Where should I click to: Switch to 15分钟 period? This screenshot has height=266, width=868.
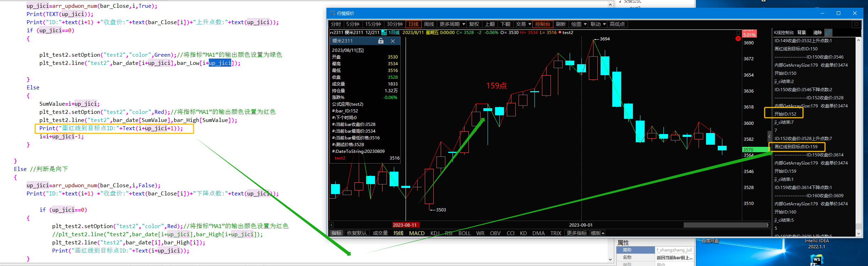tap(373, 24)
